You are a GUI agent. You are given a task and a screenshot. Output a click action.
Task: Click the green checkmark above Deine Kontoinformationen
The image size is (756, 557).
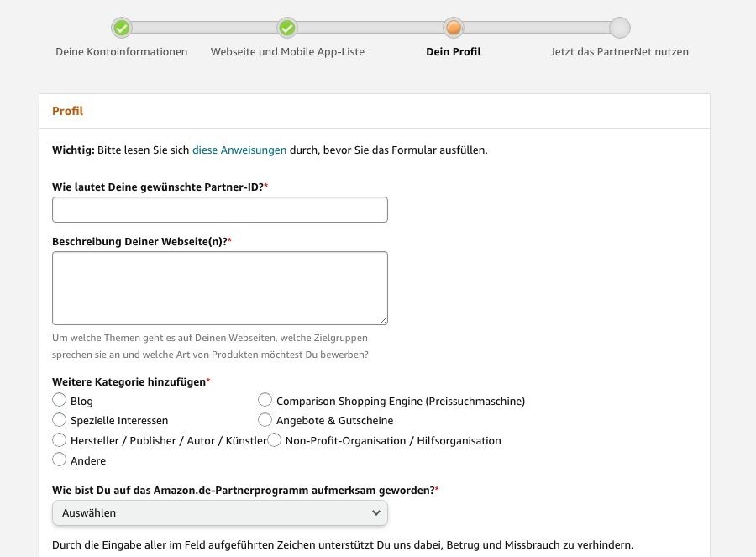(122, 29)
